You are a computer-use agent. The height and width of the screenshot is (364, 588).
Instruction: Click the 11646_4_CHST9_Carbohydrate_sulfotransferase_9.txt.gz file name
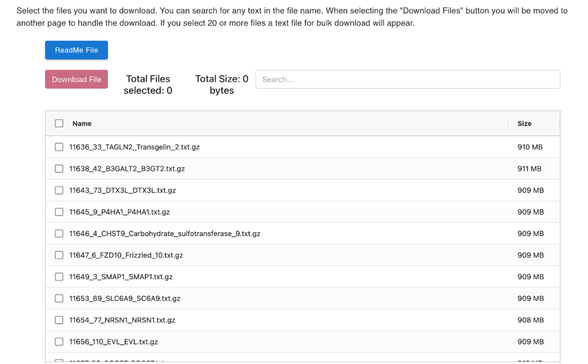(x=164, y=233)
